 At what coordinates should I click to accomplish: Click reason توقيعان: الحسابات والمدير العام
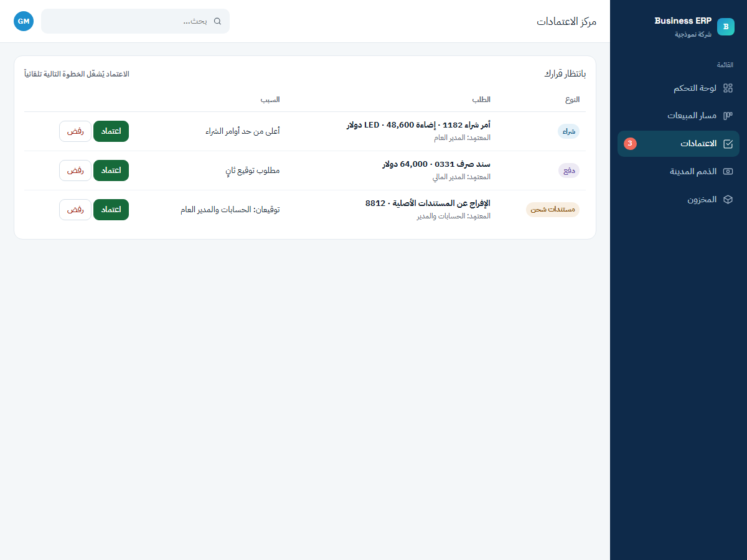(230, 210)
